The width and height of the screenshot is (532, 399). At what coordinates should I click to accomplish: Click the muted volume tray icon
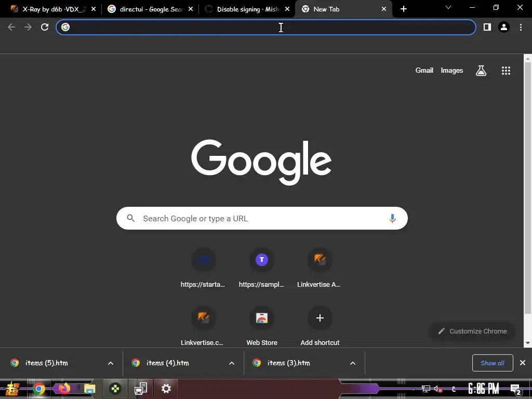coord(438,389)
